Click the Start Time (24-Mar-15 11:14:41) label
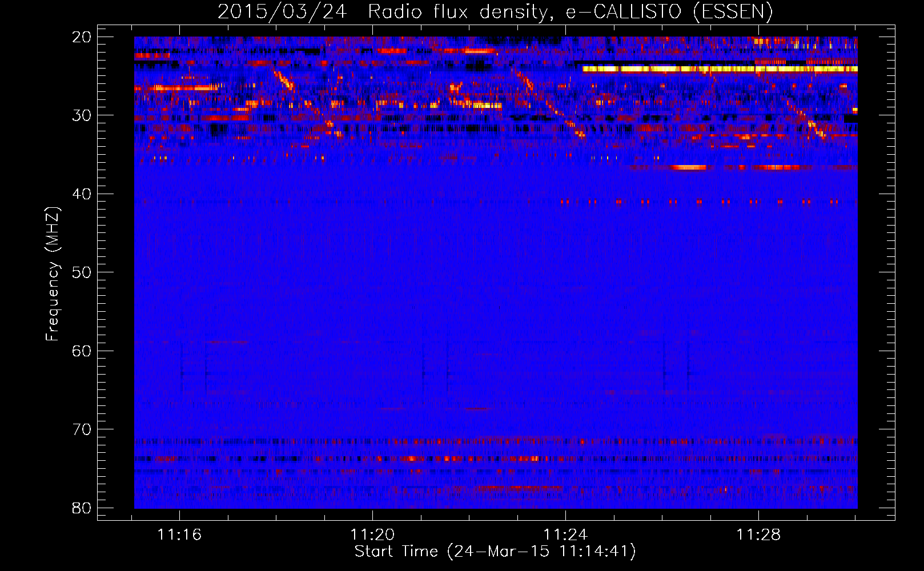Viewport: 924px width, 571px height. click(x=495, y=552)
